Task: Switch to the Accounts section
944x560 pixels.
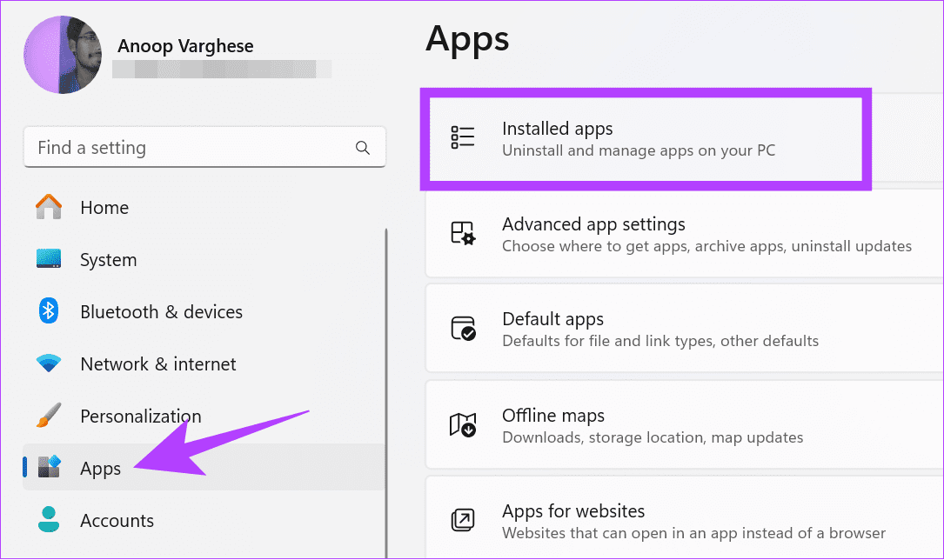Action: pos(117,520)
